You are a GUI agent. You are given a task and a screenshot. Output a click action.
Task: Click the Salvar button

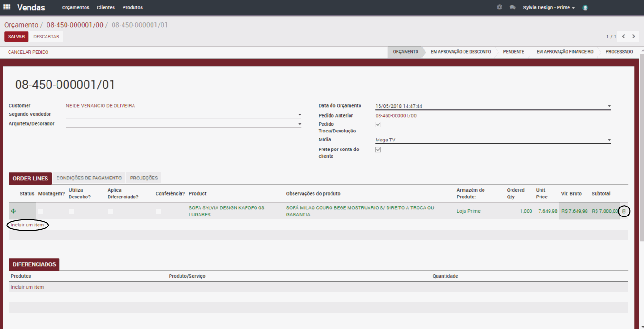coord(16,37)
